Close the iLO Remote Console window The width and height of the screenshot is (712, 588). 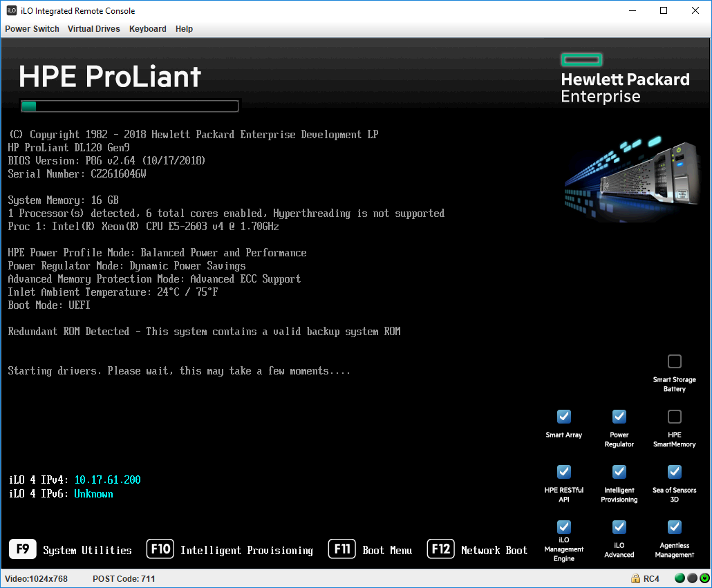tap(695, 10)
